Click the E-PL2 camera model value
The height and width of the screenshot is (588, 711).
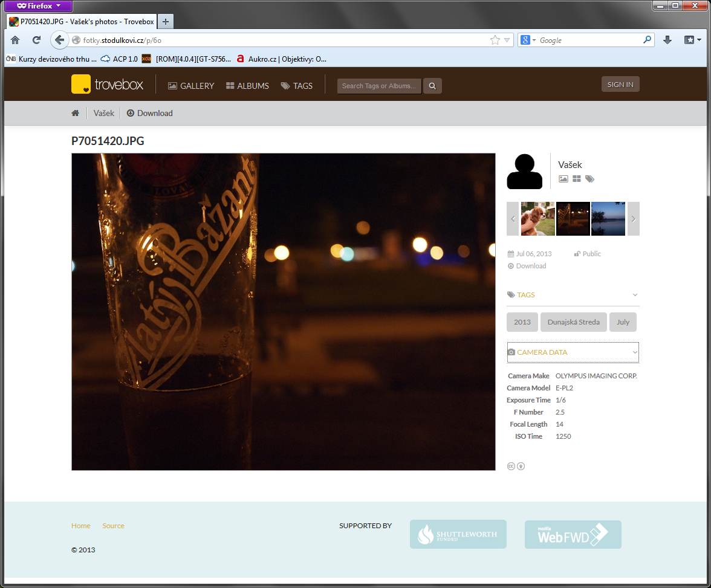(x=565, y=388)
